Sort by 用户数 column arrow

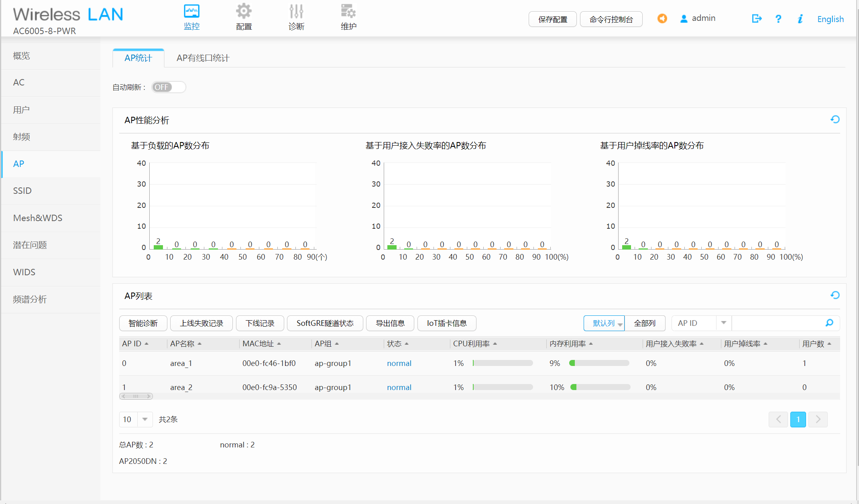pos(829,343)
